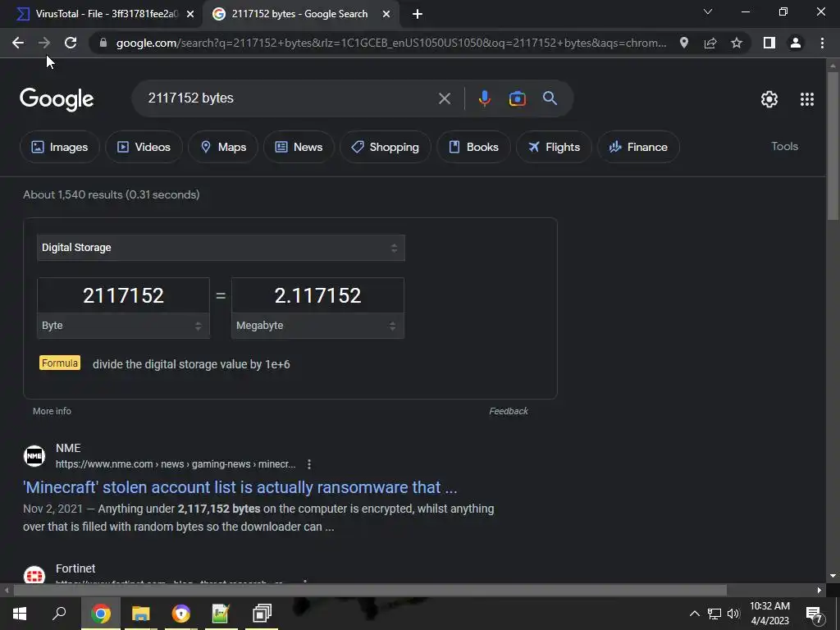Open the taskbar clock and date

(x=769, y=613)
